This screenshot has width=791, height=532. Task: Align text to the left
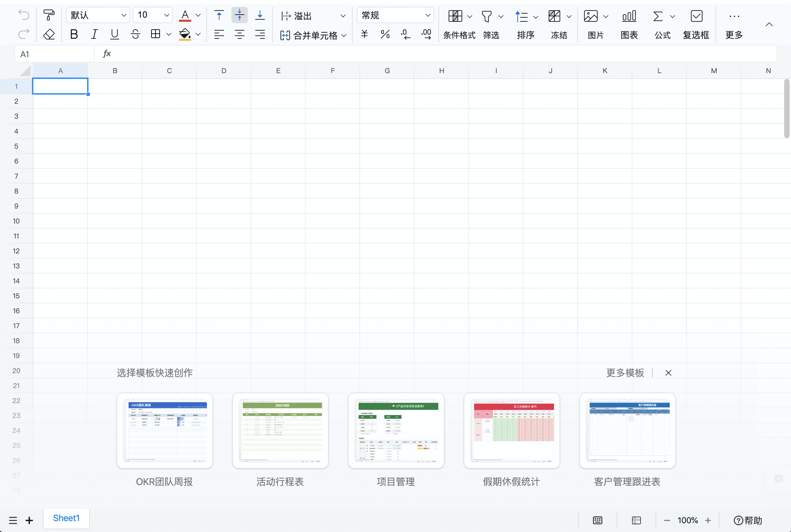219,34
